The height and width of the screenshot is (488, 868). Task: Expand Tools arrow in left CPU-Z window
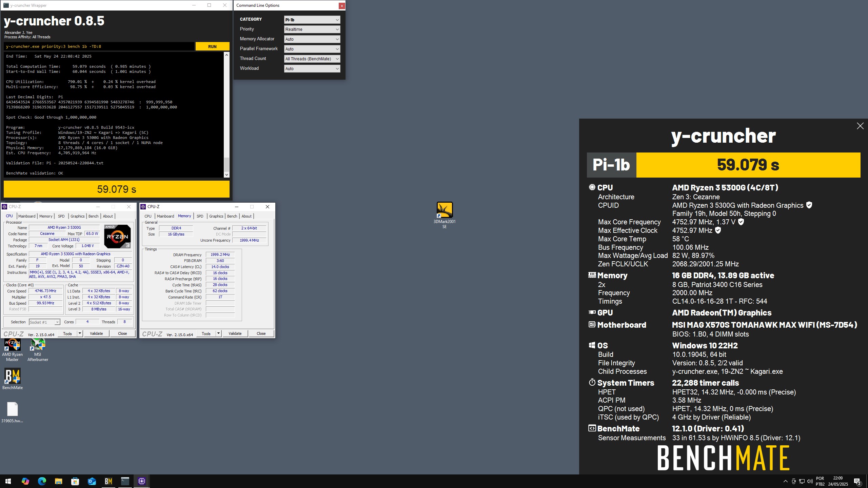pyautogui.click(x=80, y=333)
